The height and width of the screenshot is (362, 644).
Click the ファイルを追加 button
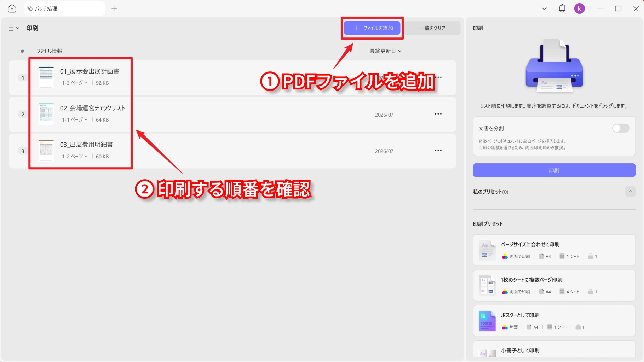click(372, 28)
